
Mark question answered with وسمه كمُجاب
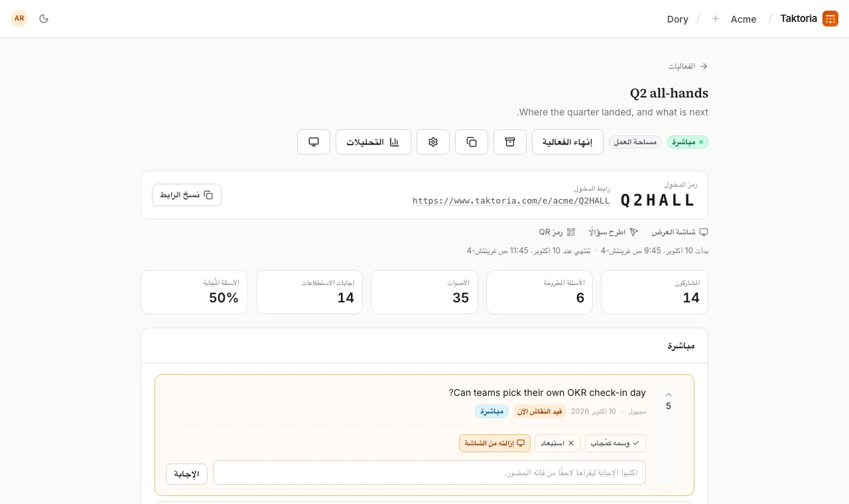[x=616, y=443]
